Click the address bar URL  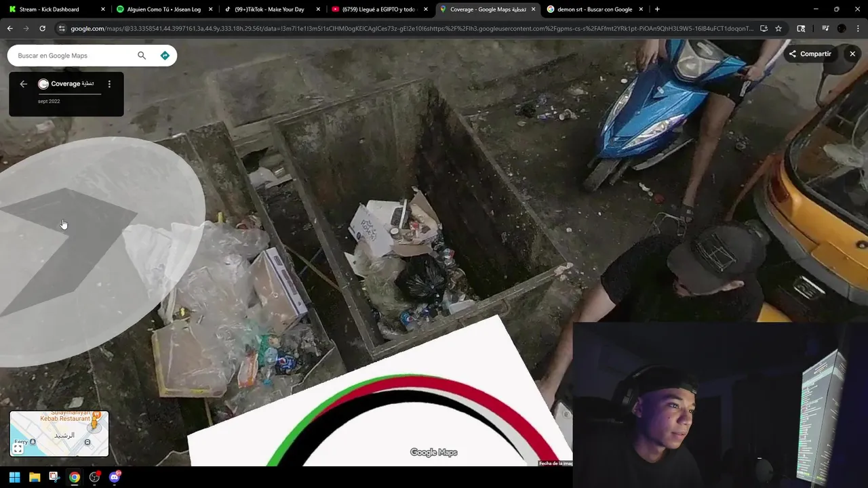pos(412,28)
